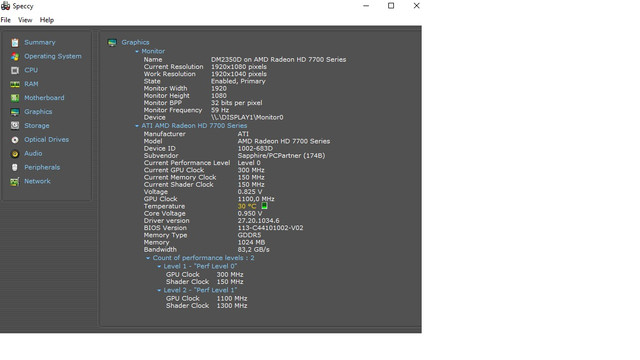Click the Graphics heading text in main panel

135,42
